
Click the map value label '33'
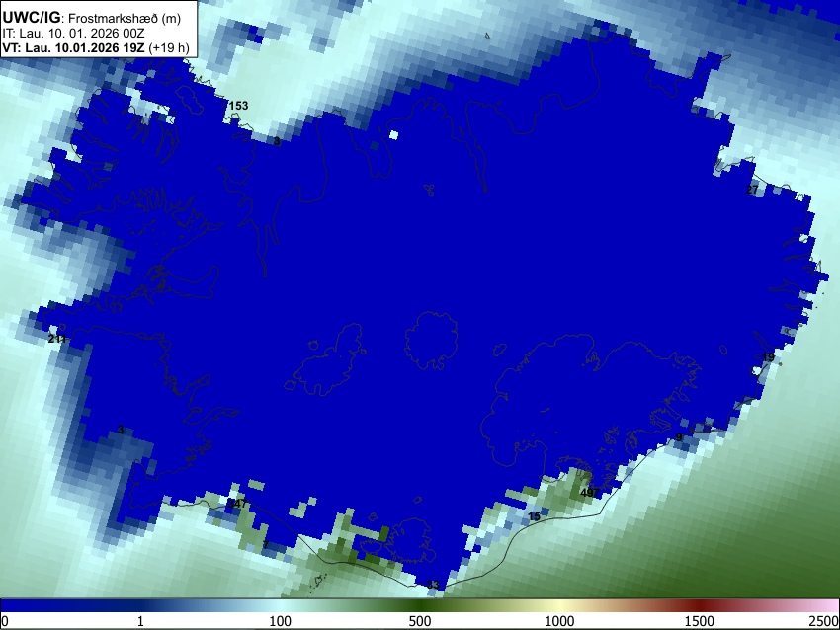point(433,585)
